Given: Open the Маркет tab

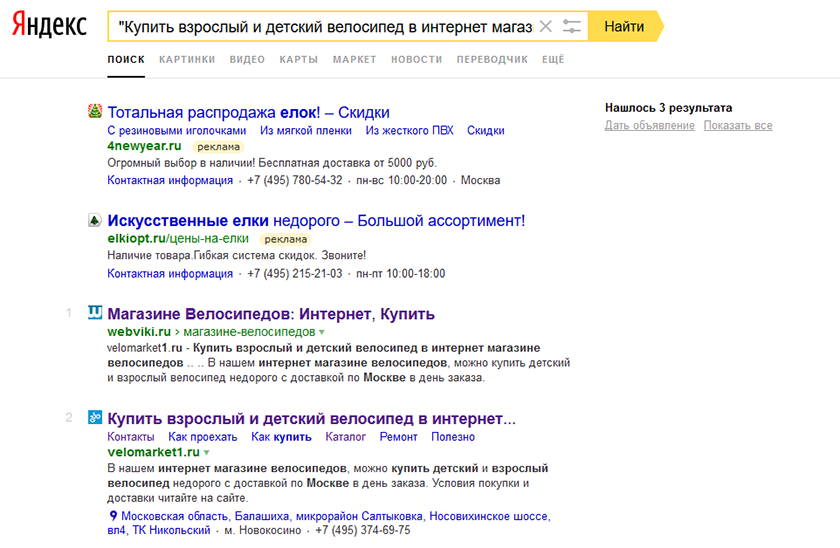Looking at the screenshot, I should pyautogui.click(x=355, y=59).
